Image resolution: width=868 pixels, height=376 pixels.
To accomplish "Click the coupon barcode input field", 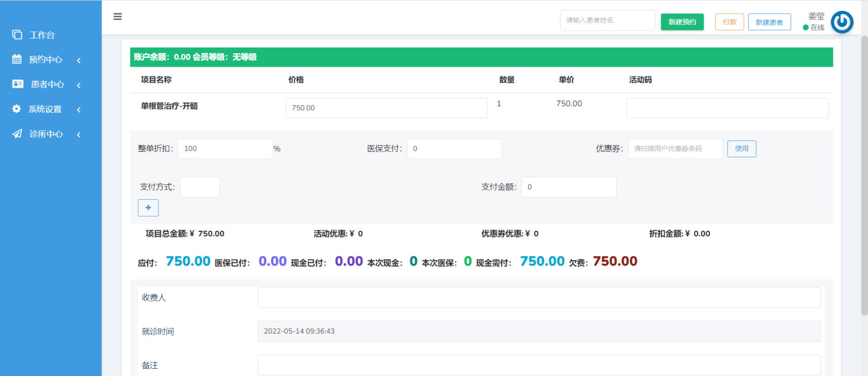I will pos(675,149).
